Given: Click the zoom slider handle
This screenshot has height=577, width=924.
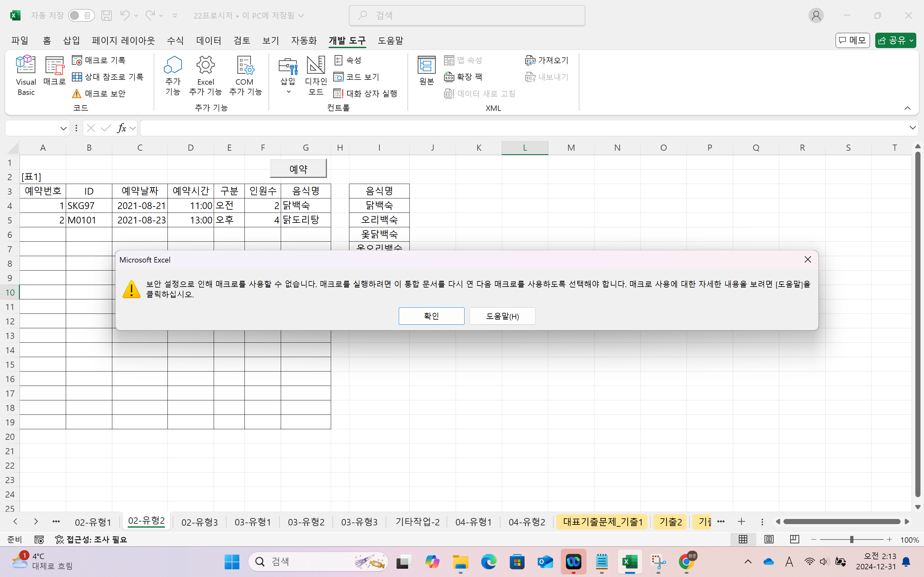Looking at the screenshot, I should 851,539.
